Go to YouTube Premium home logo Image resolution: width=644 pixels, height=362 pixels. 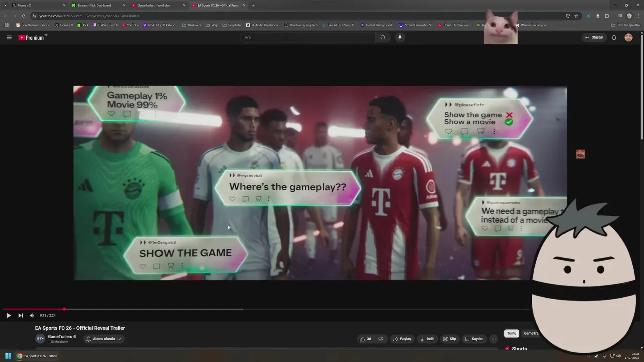click(x=32, y=37)
